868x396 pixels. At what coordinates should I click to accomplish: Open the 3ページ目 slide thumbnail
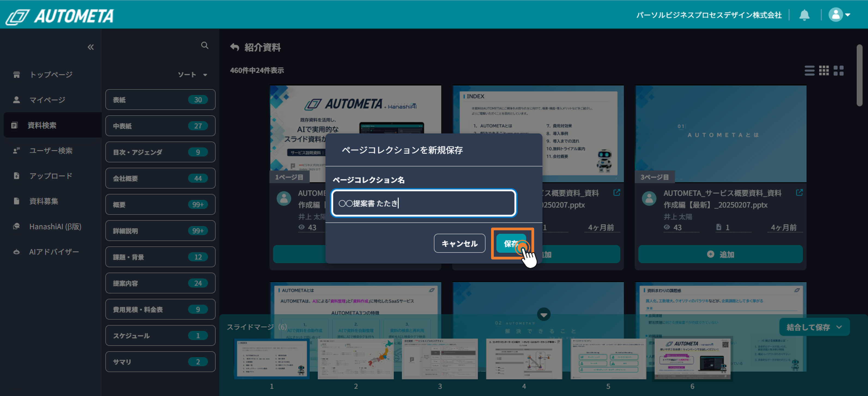720,134
